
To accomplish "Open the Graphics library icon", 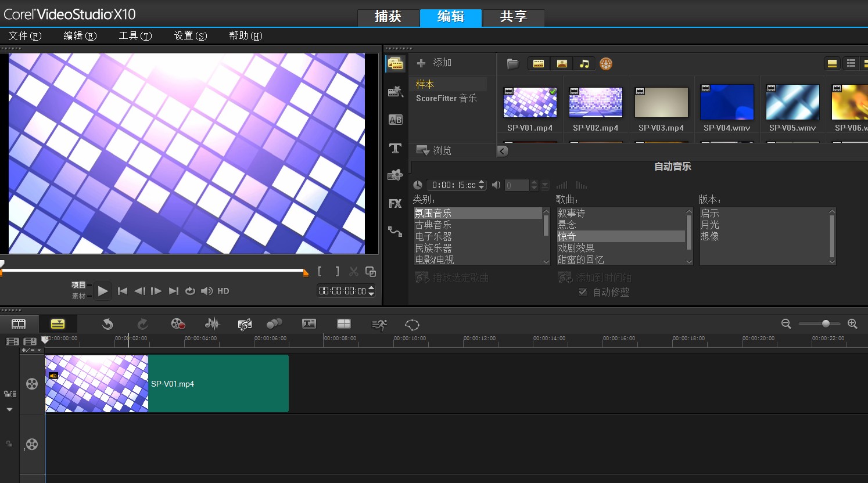I will [396, 175].
